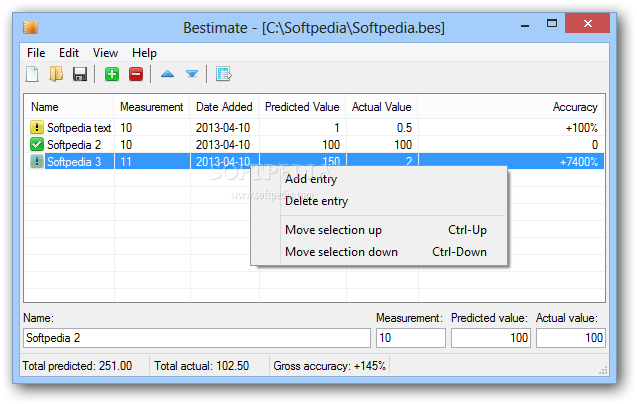637x404 pixels.
Task: Select the Softpedia 3 row name
Action: click(74, 162)
